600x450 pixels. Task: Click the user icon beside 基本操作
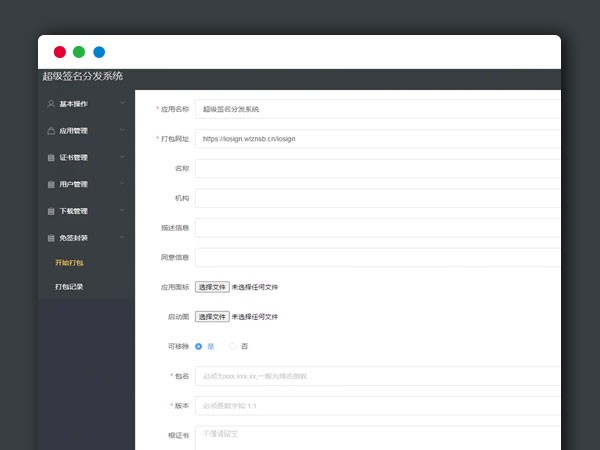coord(51,103)
